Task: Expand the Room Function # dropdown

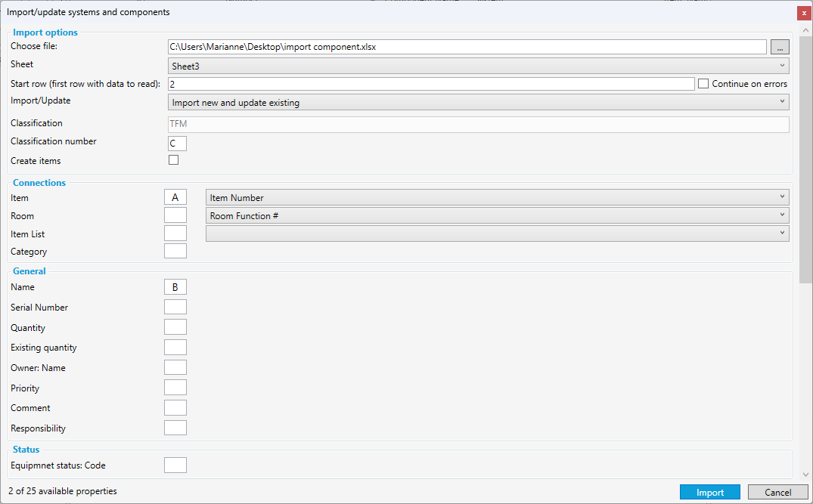Action: pyautogui.click(x=497, y=215)
